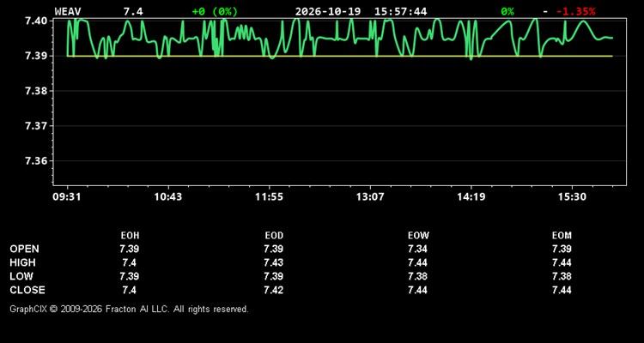Screen dimensions: 644x343
Task: Select the 13:07 time axis label
Action: 370,197
